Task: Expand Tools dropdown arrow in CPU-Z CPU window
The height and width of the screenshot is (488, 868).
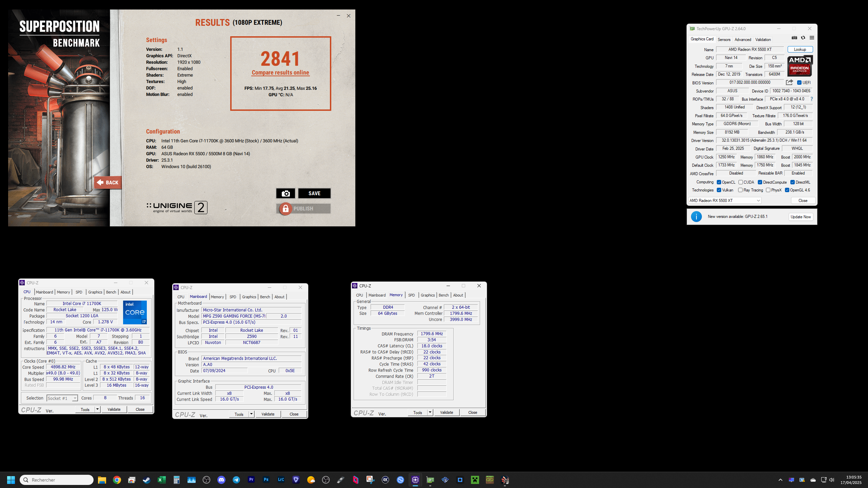Action: click(x=97, y=409)
